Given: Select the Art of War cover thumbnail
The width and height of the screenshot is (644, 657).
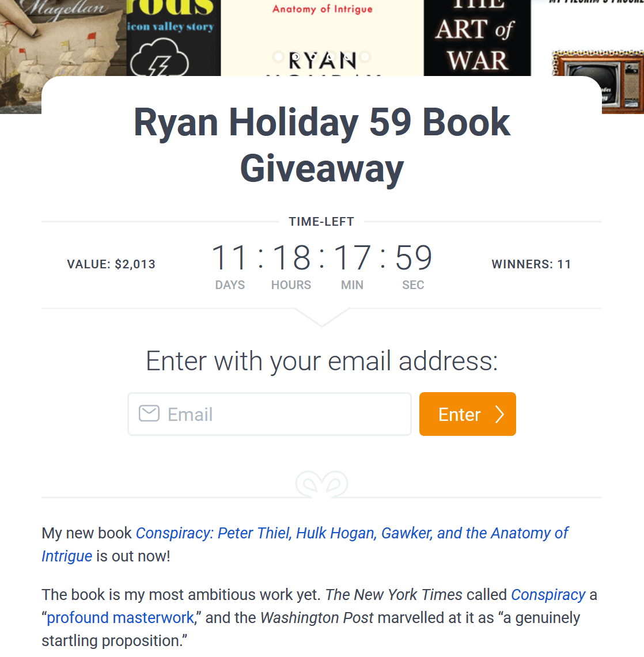Looking at the screenshot, I should (x=477, y=37).
